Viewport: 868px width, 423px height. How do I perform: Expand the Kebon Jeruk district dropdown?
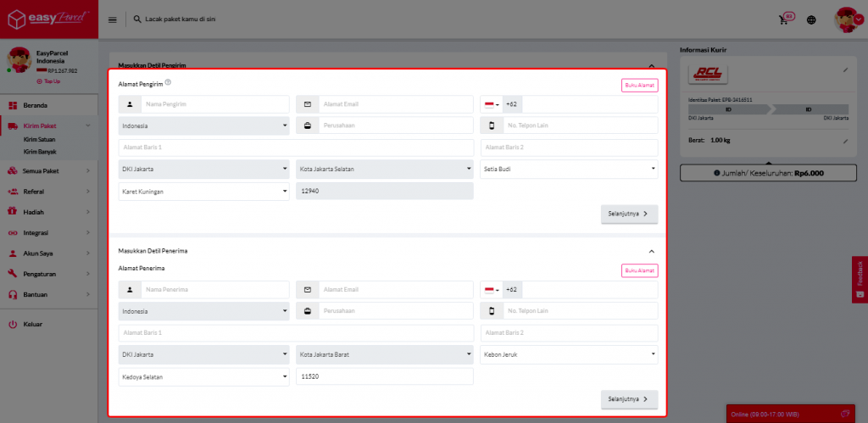click(x=569, y=354)
